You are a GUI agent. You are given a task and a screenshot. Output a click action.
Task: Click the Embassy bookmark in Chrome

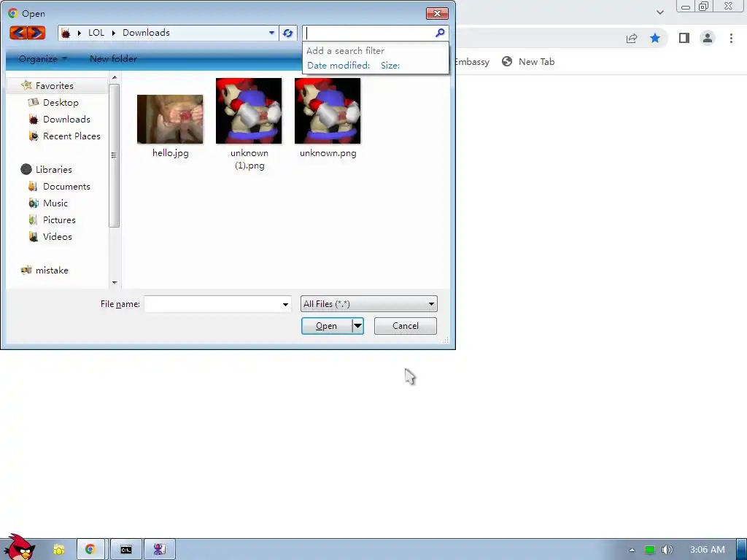pyautogui.click(x=472, y=61)
